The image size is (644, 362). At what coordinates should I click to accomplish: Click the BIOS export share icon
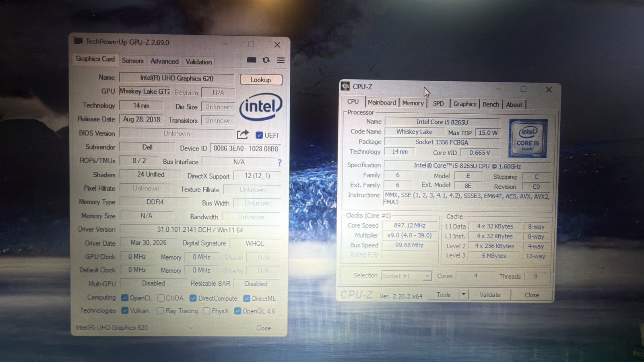point(243,134)
